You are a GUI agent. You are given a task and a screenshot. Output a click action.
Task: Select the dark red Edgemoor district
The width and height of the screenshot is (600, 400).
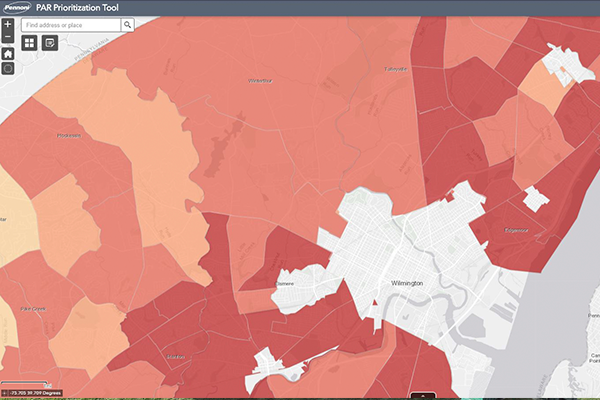pyautogui.click(x=525, y=230)
